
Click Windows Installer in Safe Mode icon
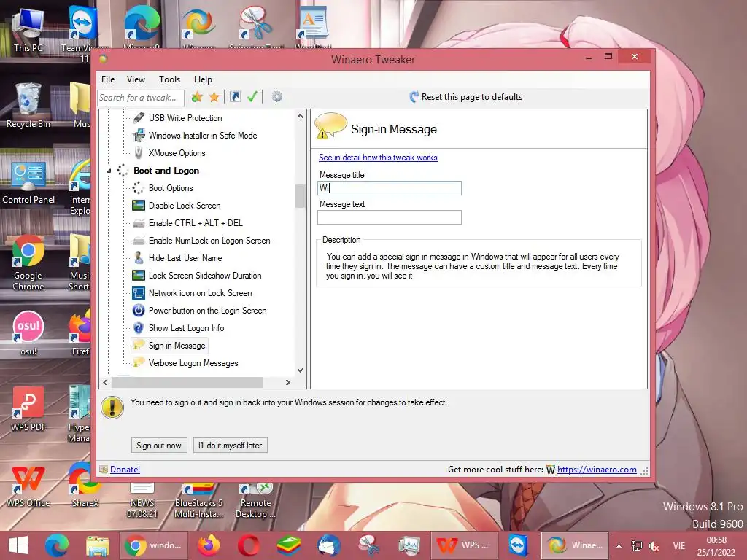click(139, 135)
